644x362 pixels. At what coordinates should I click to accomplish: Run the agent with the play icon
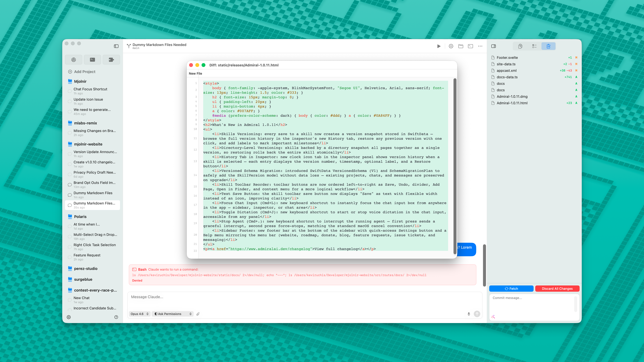point(439,46)
